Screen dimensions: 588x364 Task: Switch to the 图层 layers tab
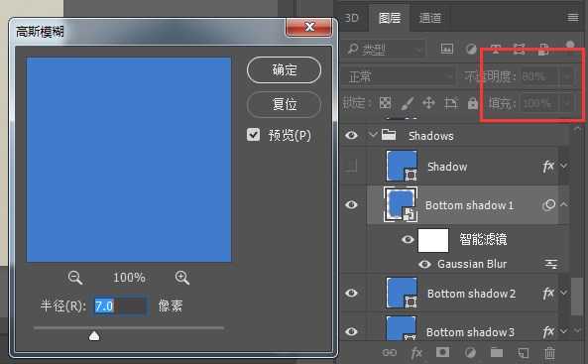pyautogui.click(x=390, y=18)
